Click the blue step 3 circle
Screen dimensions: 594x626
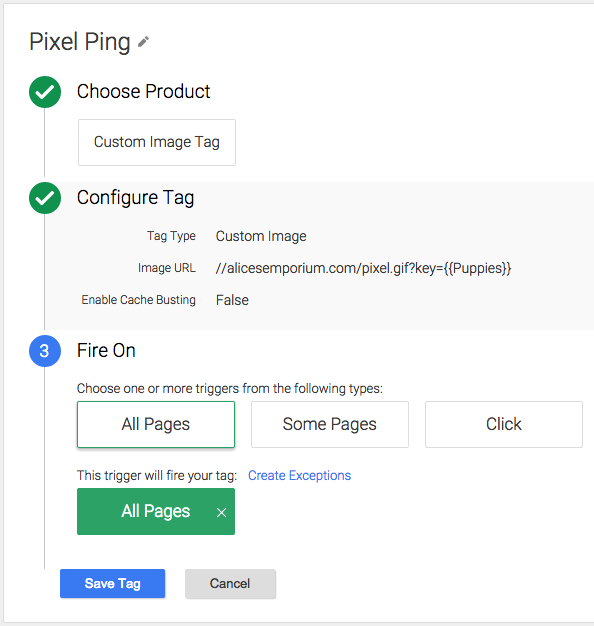[x=45, y=351]
